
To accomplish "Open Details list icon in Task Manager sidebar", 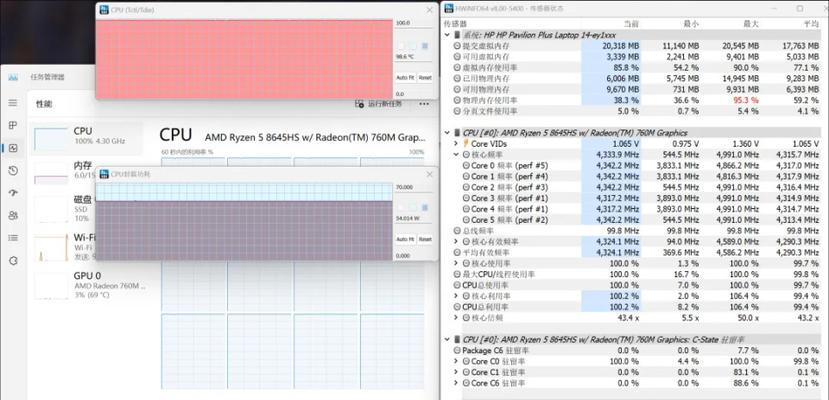I will (x=13, y=238).
